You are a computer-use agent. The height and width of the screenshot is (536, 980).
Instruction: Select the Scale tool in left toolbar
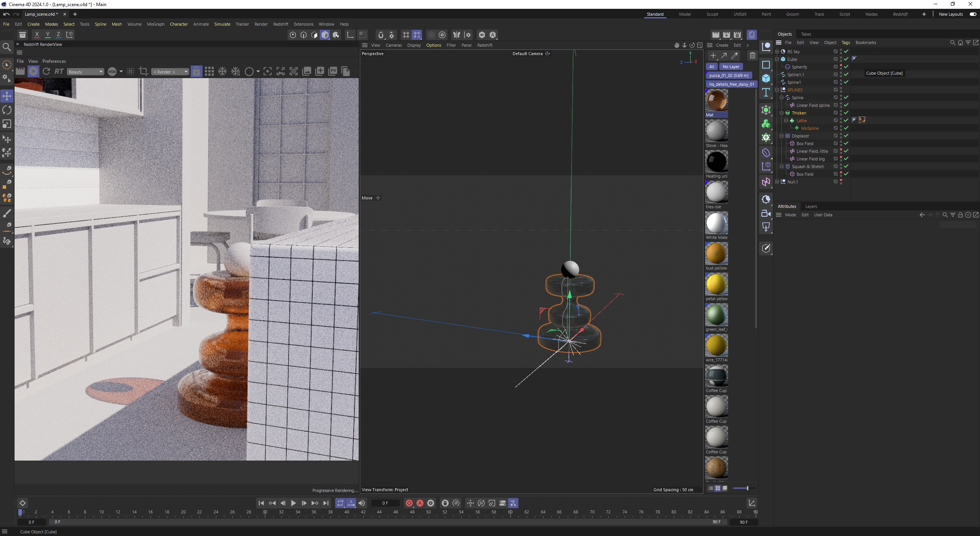(7, 124)
